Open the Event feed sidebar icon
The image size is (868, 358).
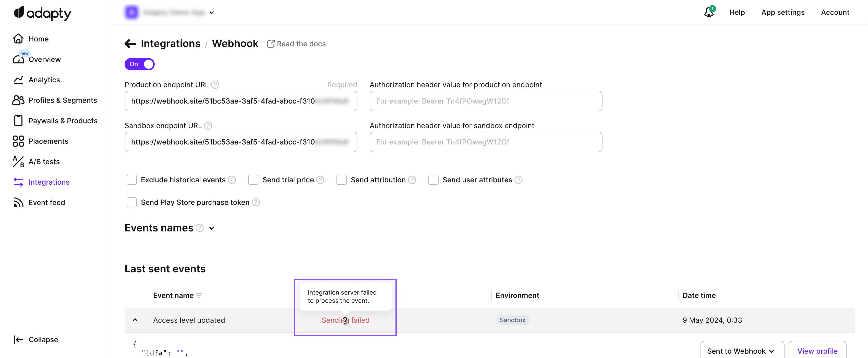pos(18,202)
